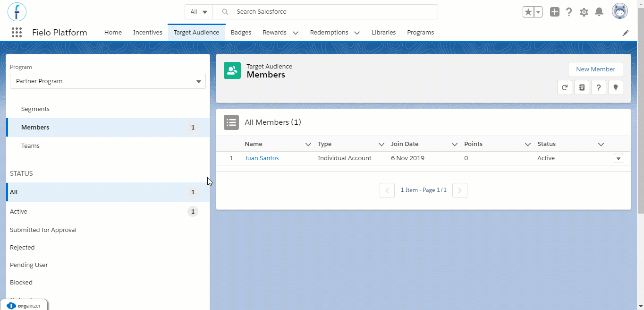Open Juan Santos member record
The height and width of the screenshot is (310, 644).
[262, 158]
